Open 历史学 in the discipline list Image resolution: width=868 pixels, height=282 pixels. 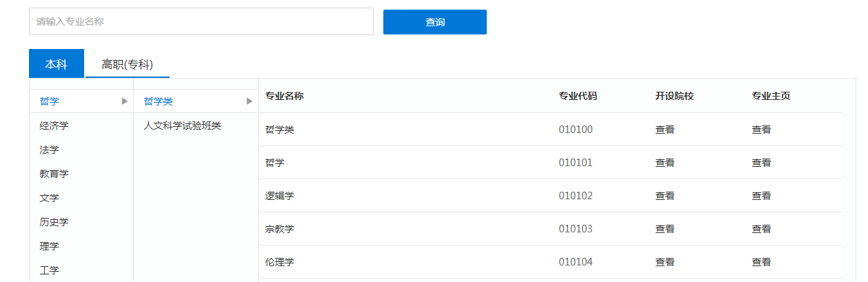54,222
